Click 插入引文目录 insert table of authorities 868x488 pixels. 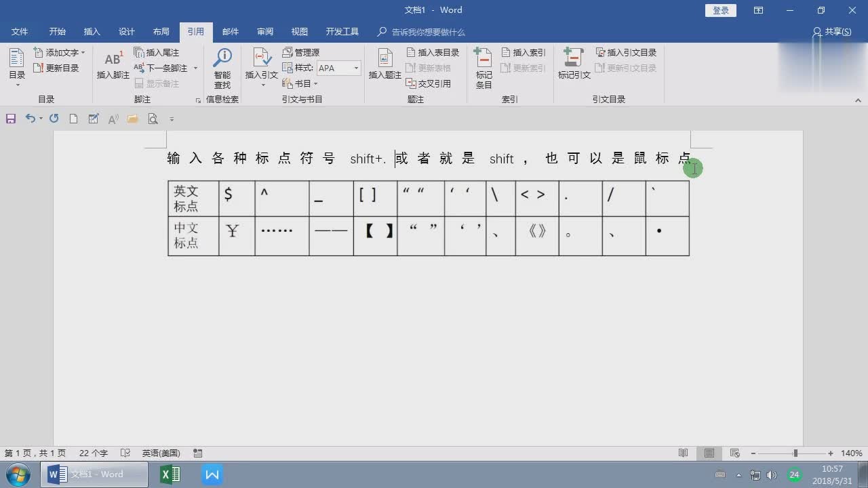[x=626, y=52]
